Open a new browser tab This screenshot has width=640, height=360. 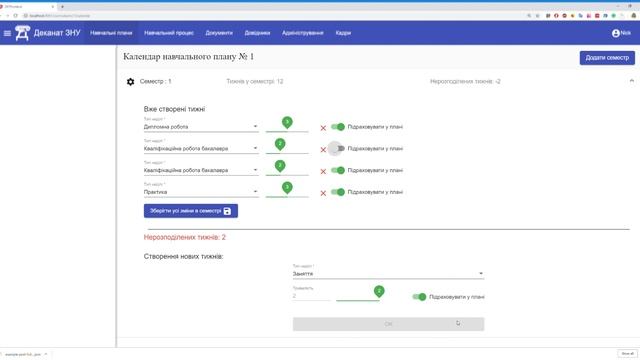point(62,7)
